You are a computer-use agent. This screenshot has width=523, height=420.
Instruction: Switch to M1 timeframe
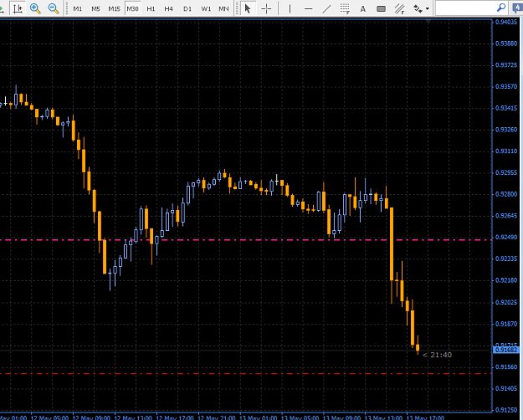(77, 8)
